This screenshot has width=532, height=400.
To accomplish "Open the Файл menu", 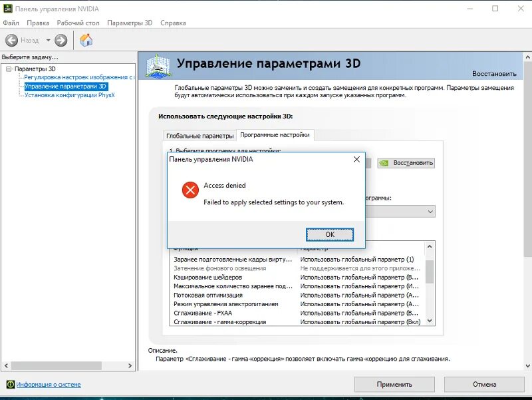I will coord(11,23).
